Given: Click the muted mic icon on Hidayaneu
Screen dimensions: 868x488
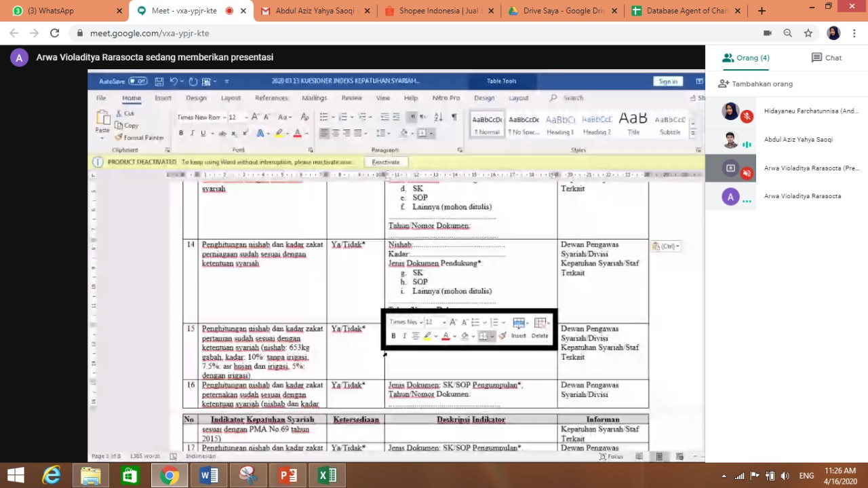Looking at the screenshot, I should 747,117.
